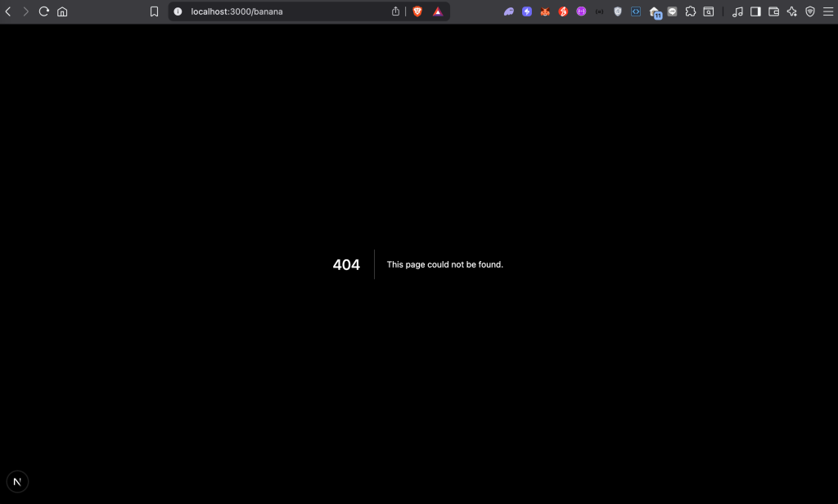View site information for localhost
The height and width of the screenshot is (504, 838).
178,11
